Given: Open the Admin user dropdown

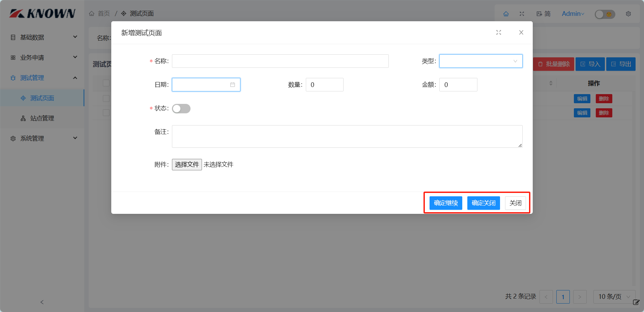Looking at the screenshot, I should pyautogui.click(x=573, y=14).
